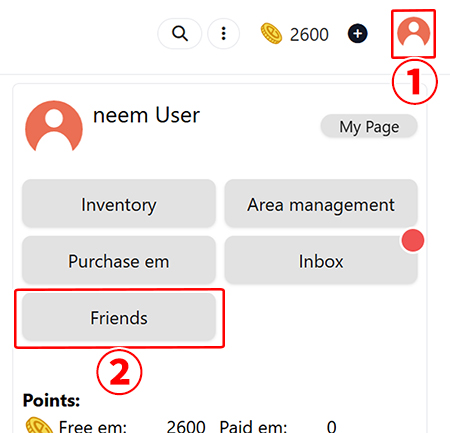
Task: Click the Paid em: label
Action: click(253, 426)
